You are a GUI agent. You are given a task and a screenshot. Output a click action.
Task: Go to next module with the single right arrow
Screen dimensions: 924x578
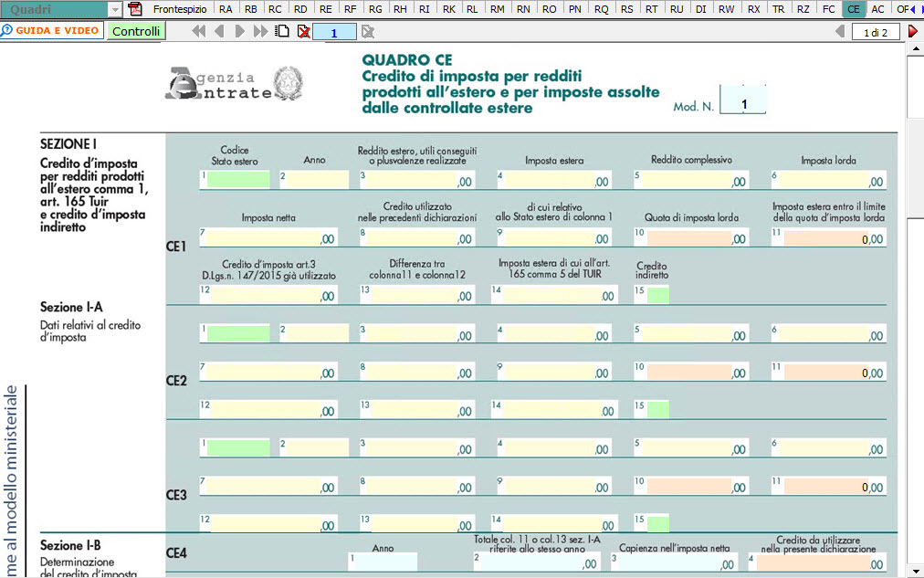[239, 31]
